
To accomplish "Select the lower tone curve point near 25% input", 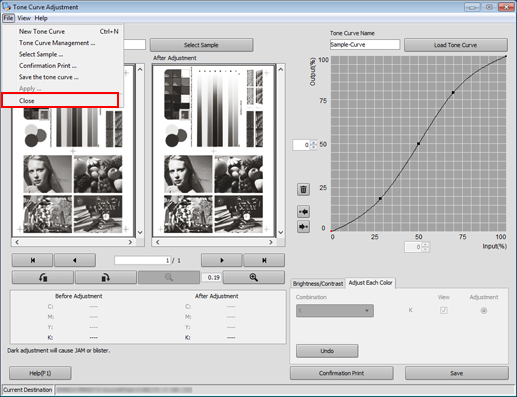I will click(380, 198).
